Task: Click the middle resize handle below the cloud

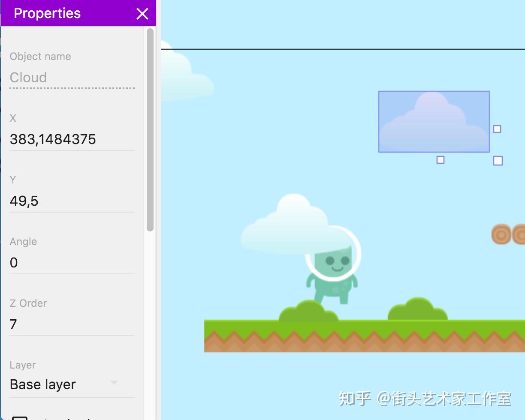Action: (x=441, y=159)
